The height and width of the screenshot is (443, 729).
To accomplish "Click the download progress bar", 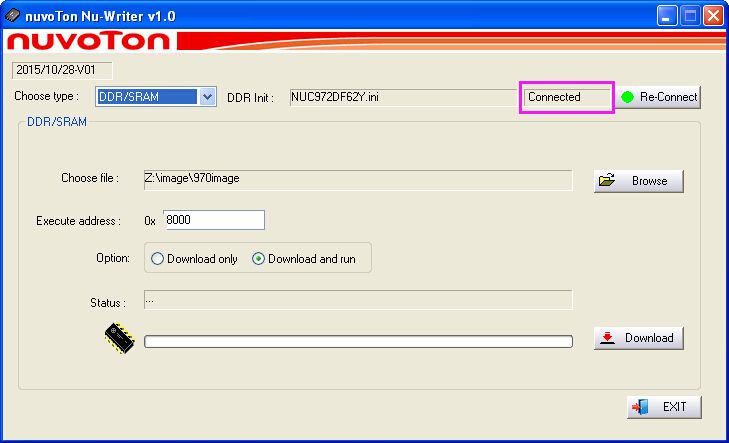I will tap(357, 341).
